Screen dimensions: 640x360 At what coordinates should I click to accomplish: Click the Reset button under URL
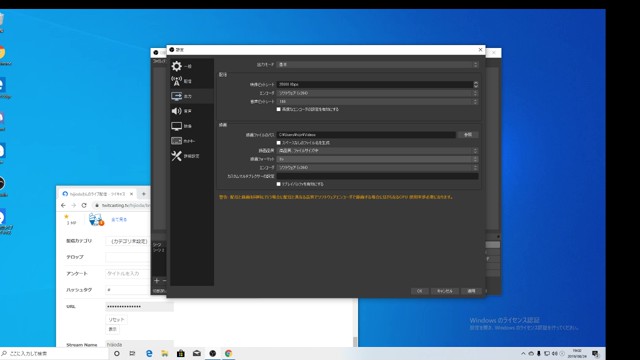(116, 320)
